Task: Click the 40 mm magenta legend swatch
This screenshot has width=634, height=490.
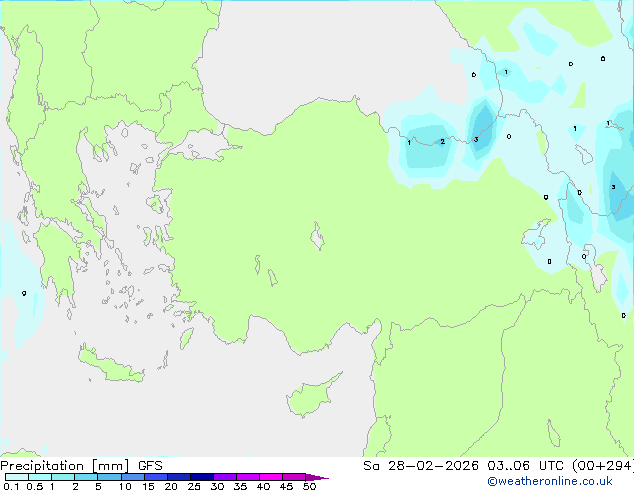Action: coord(271,477)
